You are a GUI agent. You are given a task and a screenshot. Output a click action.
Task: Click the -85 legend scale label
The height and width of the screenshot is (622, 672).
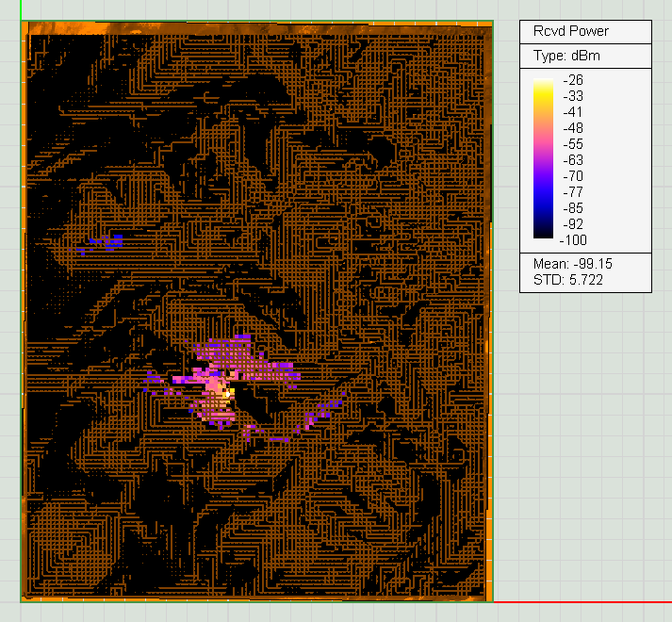(x=572, y=208)
